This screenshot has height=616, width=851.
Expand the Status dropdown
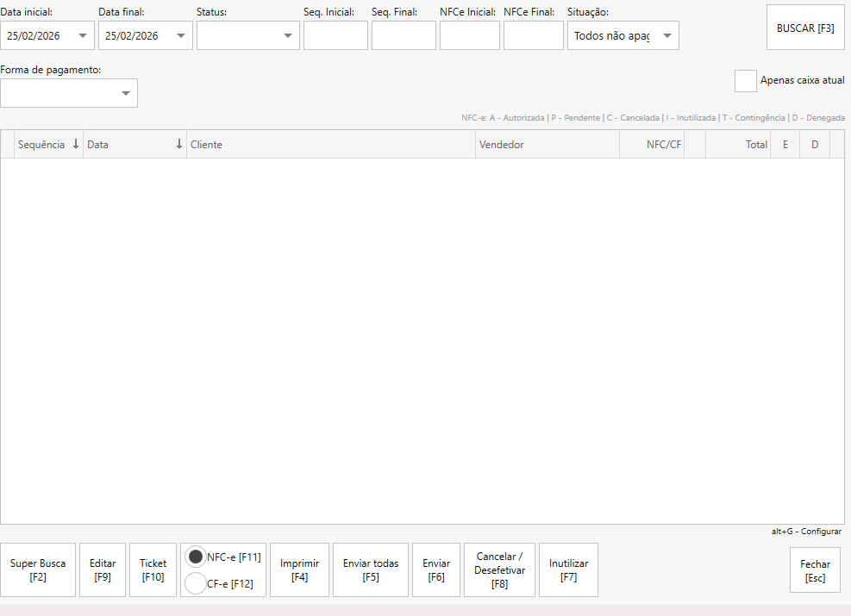pyautogui.click(x=288, y=36)
